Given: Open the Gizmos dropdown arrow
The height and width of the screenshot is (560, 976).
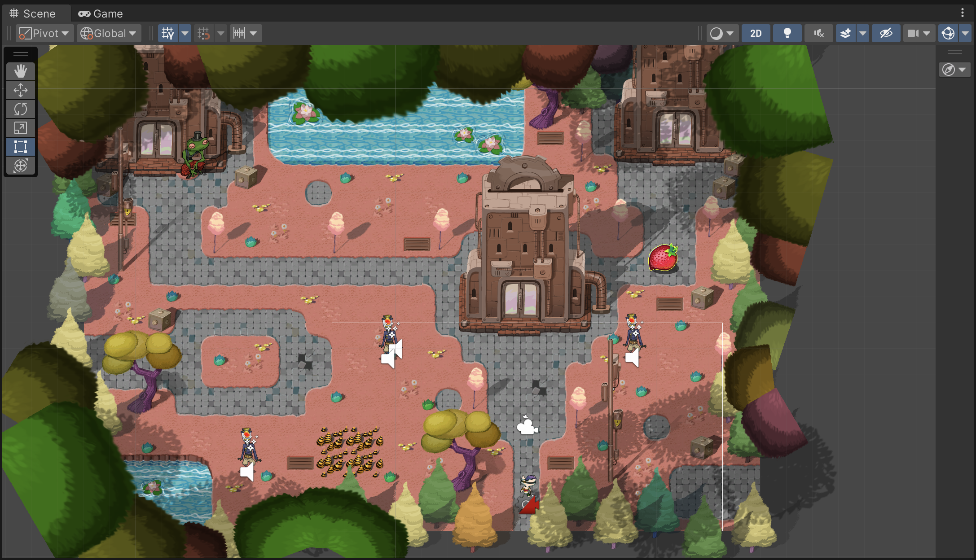Looking at the screenshot, I should tap(965, 33).
